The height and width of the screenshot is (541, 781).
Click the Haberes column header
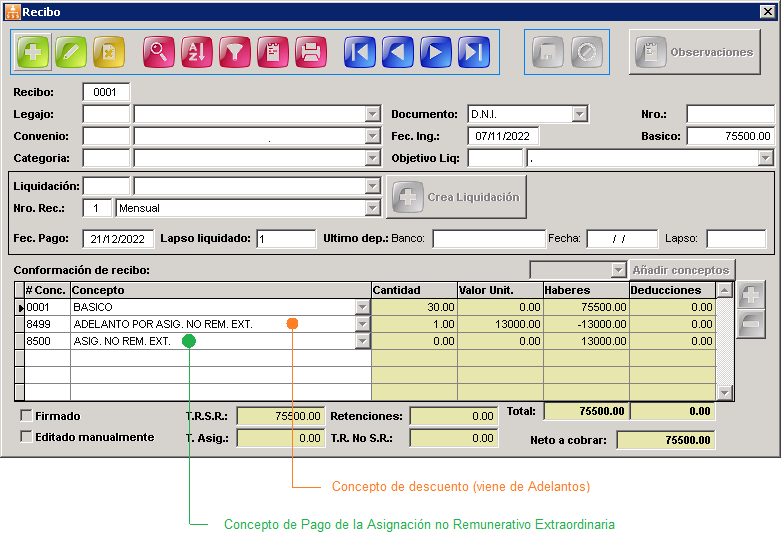586,290
